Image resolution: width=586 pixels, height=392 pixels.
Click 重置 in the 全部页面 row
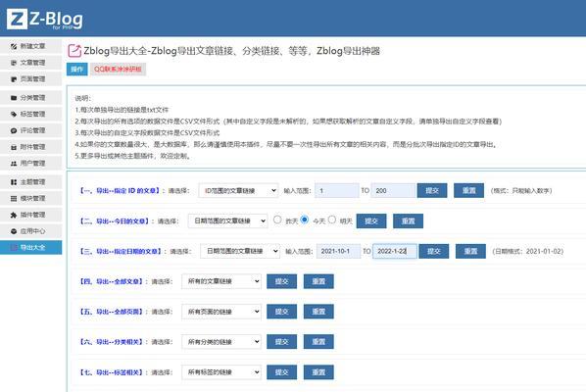pyautogui.click(x=318, y=312)
